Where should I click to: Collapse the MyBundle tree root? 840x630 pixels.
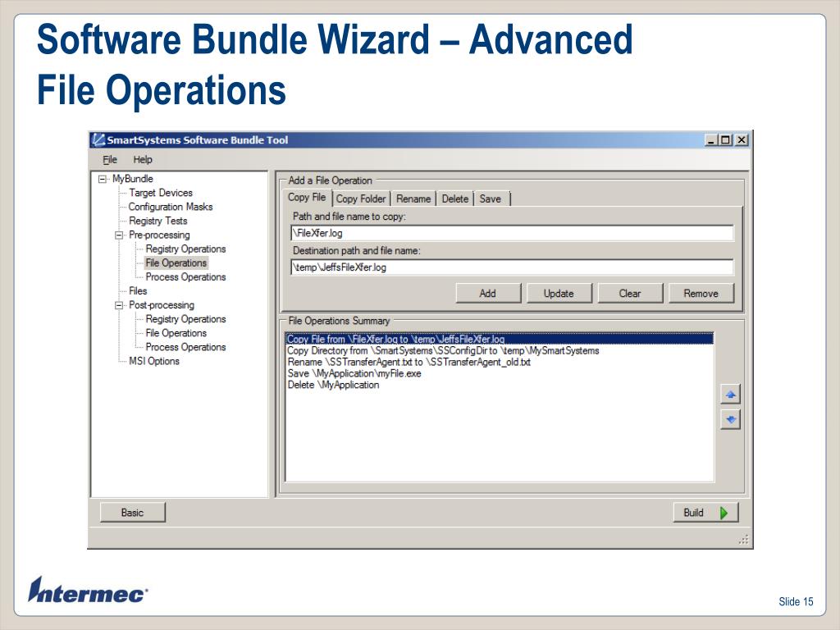(x=103, y=179)
